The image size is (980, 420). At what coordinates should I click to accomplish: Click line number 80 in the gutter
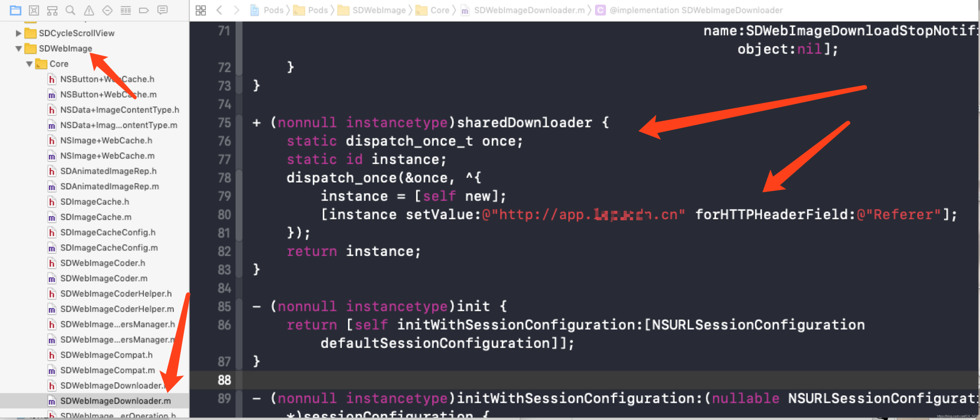coord(224,214)
